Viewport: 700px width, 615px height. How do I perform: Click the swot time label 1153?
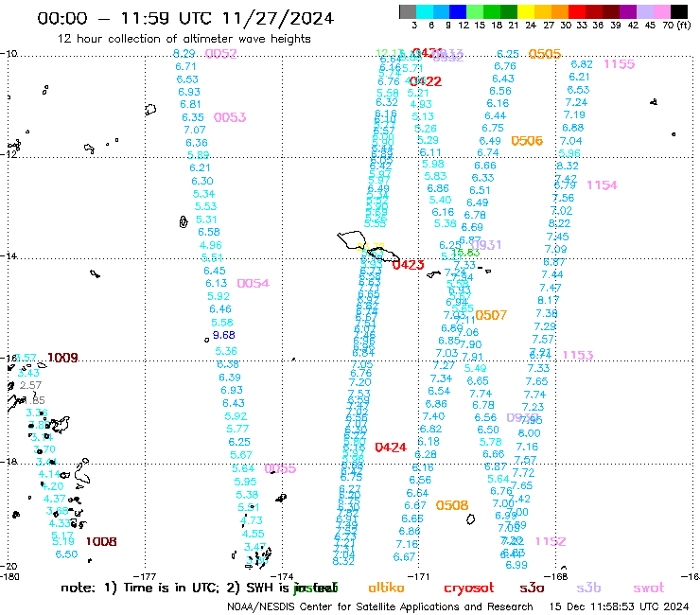click(578, 355)
